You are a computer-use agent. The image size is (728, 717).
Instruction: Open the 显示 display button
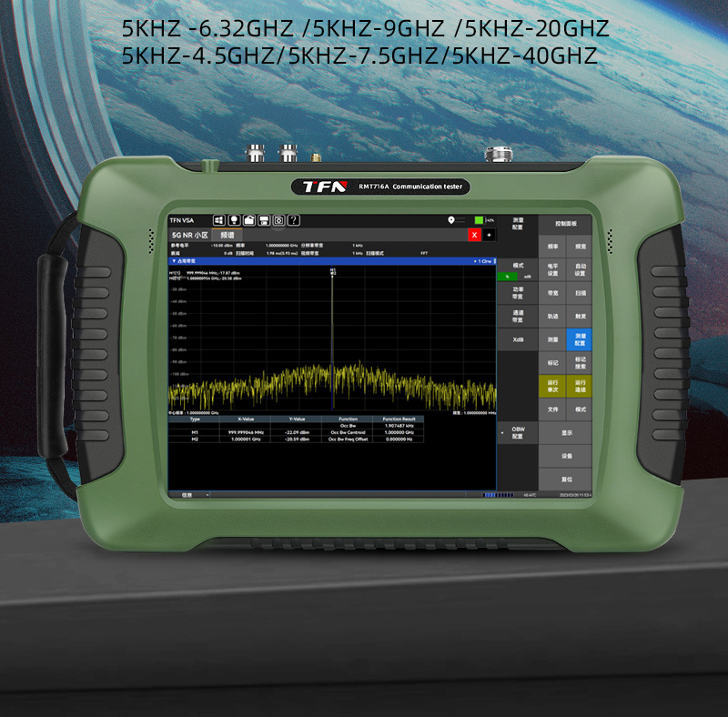pyautogui.click(x=565, y=432)
